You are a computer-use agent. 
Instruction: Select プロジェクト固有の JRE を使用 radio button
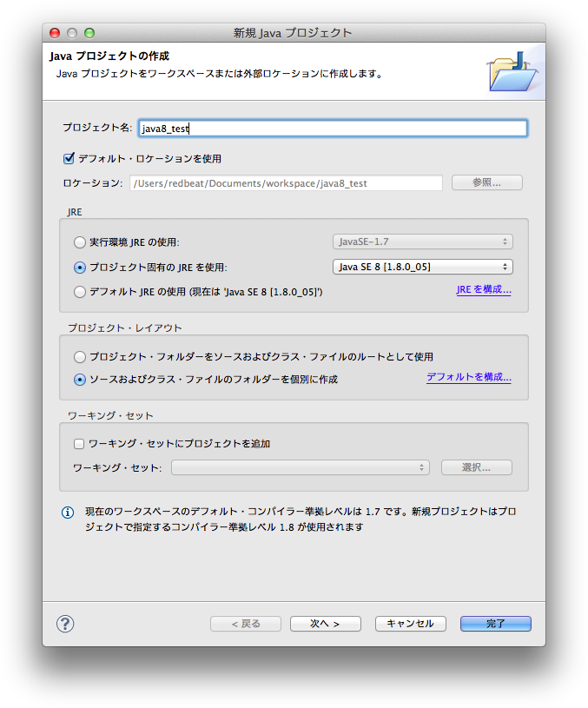pyautogui.click(x=80, y=268)
